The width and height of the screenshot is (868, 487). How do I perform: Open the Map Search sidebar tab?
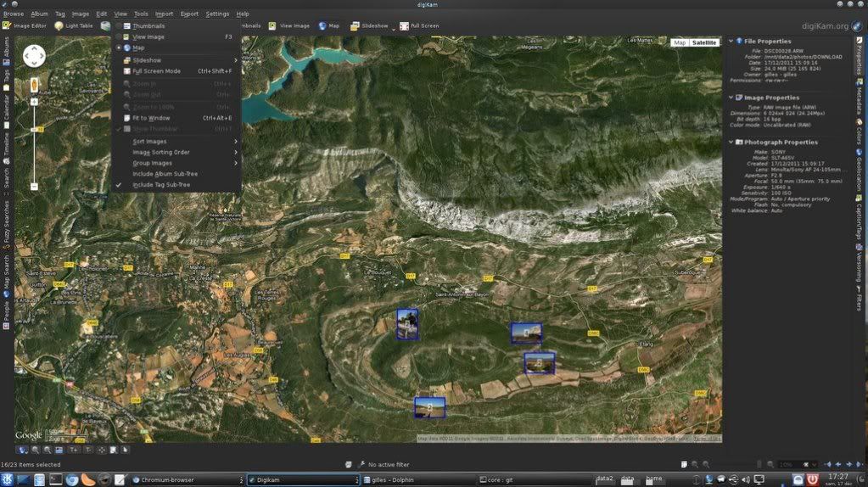[6, 276]
